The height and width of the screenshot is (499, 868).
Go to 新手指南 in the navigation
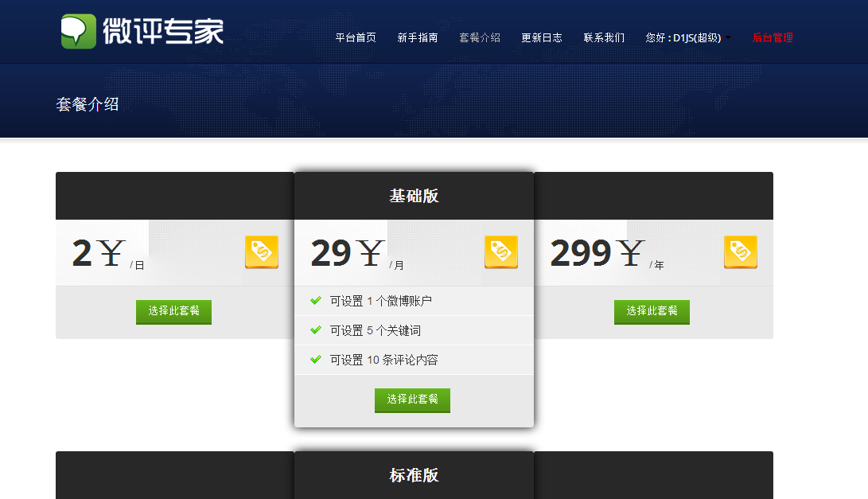[x=418, y=37]
